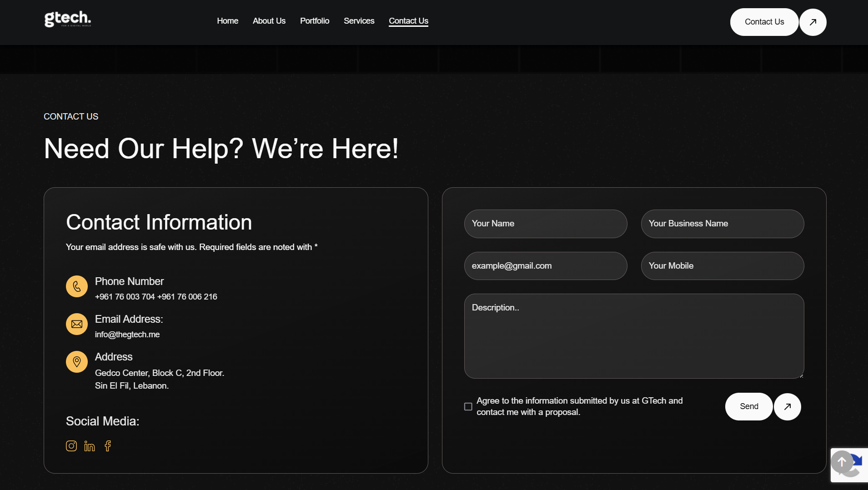Viewport: 868px width, 490px height.
Task: Click info@thegtech.me email address
Action: (127, 335)
